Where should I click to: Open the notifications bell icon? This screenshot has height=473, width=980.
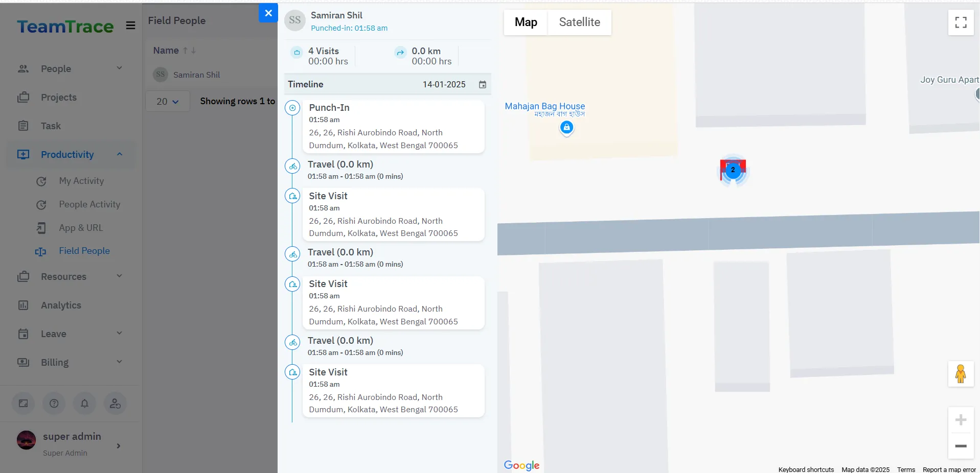(84, 404)
